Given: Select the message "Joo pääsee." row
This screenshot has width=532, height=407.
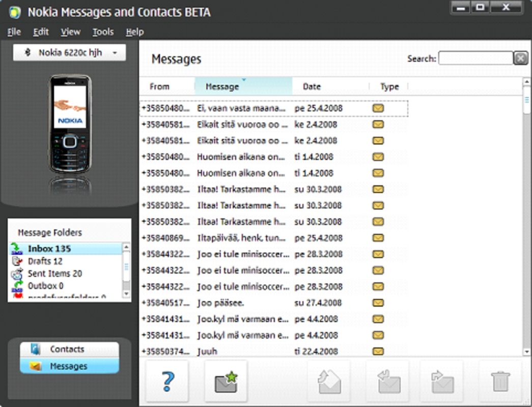Looking at the screenshot, I should 273,303.
